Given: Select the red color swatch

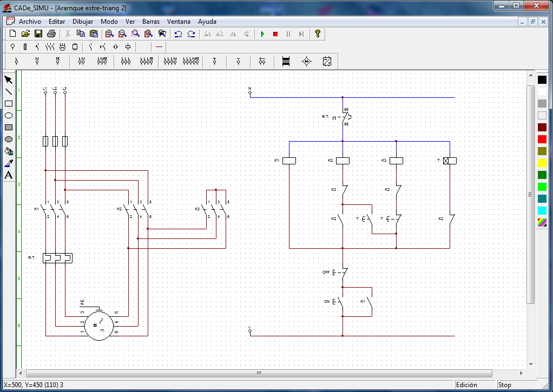Looking at the screenshot, I should pos(542,139).
